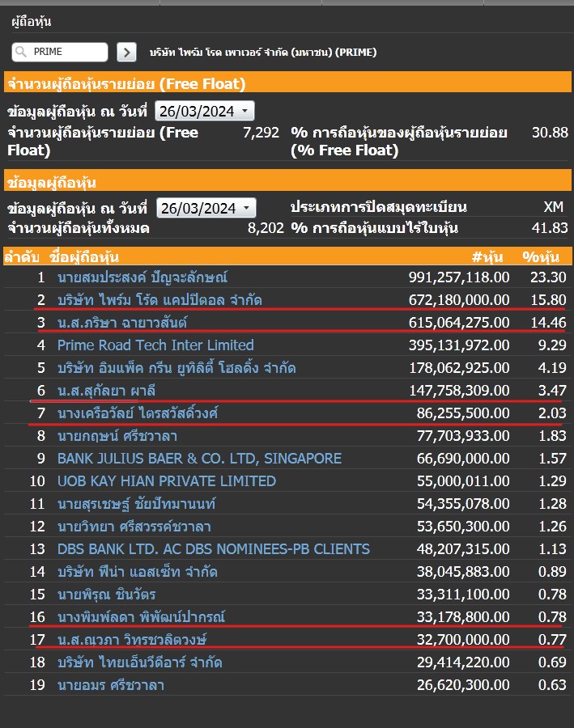Click shareholder น.ส.กริษา ฉายาวสันต์
574x728 pixels.
click(122, 323)
